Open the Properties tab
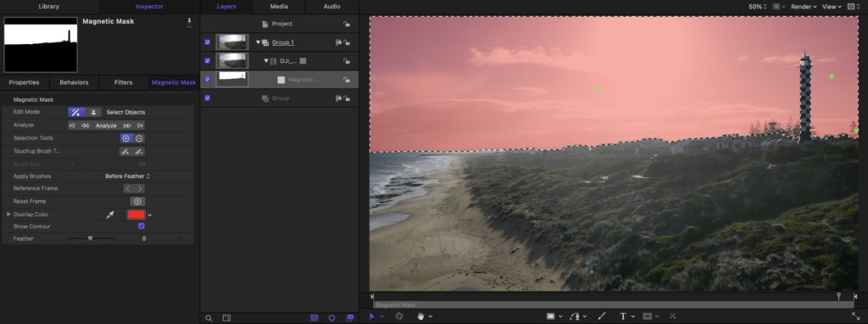Image resolution: width=868 pixels, height=324 pixels. tap(25, 82)
